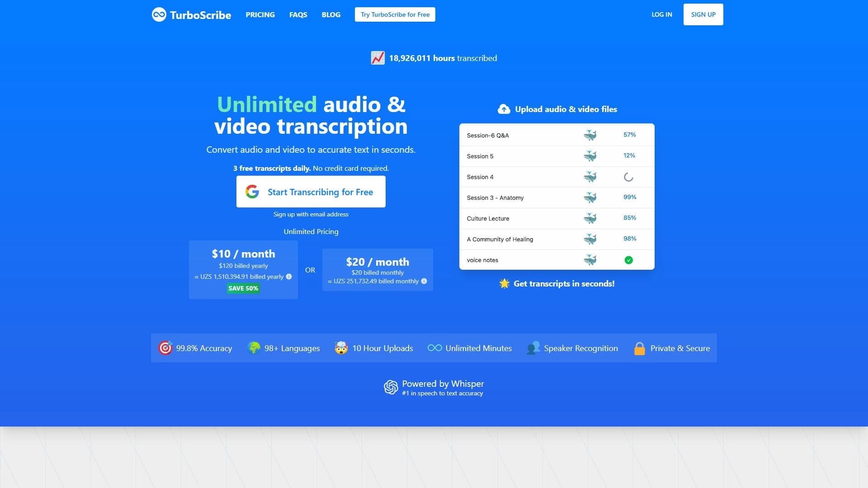This screenshot has width=868, height=488.
Task: Click the Speaker Recognition label
Action: 581,348
